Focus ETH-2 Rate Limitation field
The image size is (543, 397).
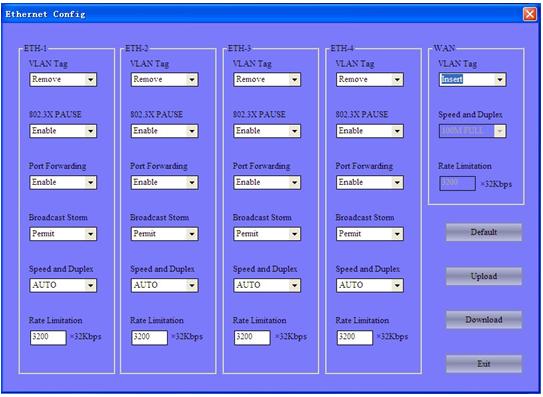[150, 337]
